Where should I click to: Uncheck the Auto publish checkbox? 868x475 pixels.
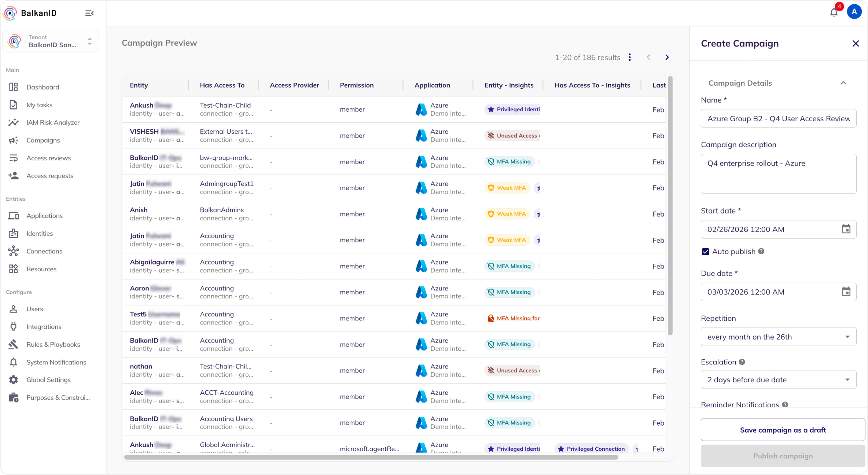click(705, 252)
